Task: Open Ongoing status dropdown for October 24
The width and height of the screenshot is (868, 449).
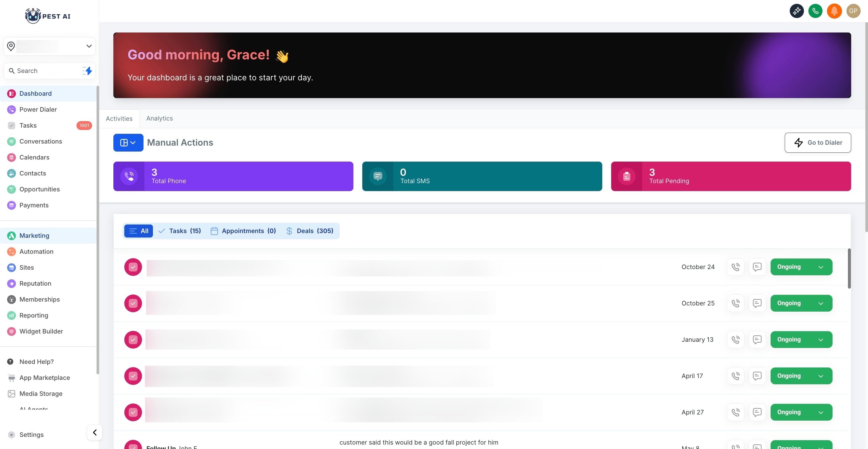Action: click(x=801, y=267)
